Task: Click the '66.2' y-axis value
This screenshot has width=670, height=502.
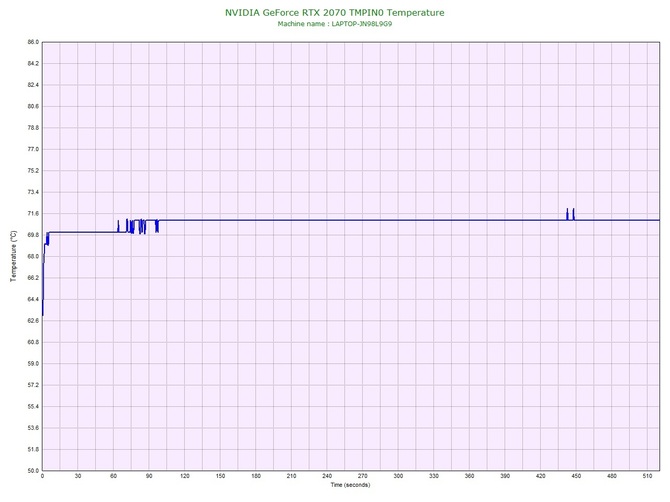Action: pos(33,278)
